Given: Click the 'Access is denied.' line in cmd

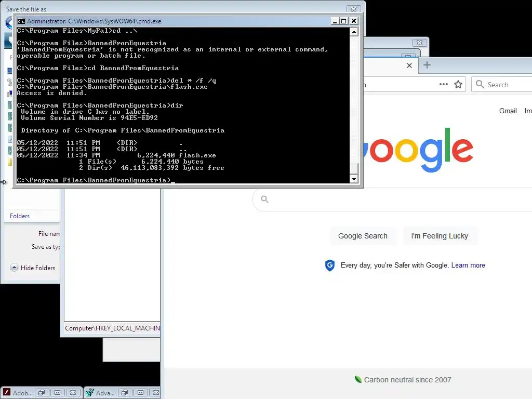Looking at the screenshot, I should [x=52, y=93].
